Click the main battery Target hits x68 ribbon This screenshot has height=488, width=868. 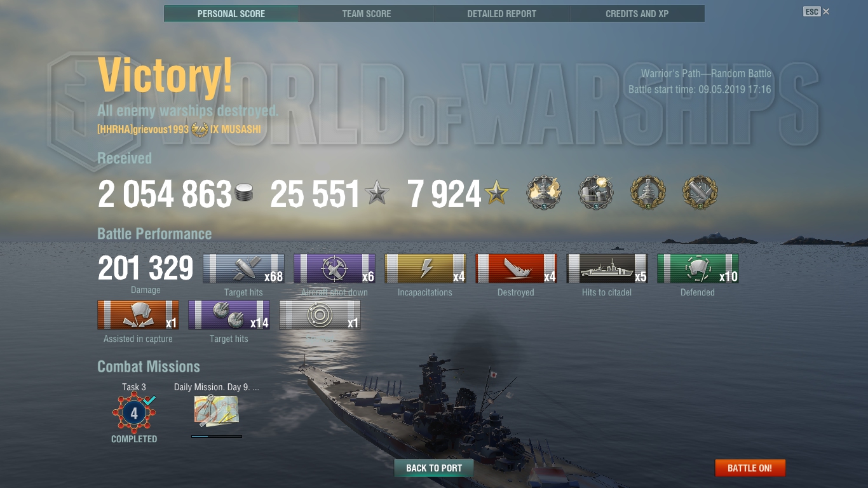[x=243, y=269]
